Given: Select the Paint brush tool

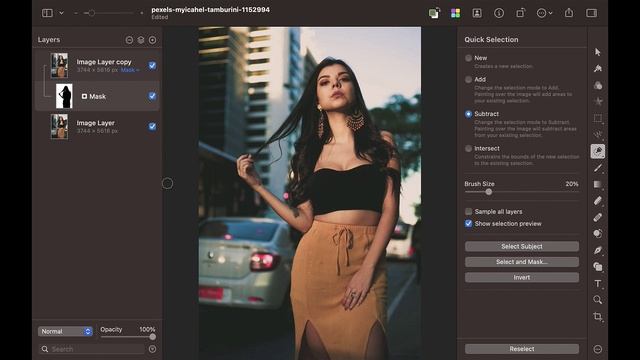Looking at the screenshot, I should point(598,168).
